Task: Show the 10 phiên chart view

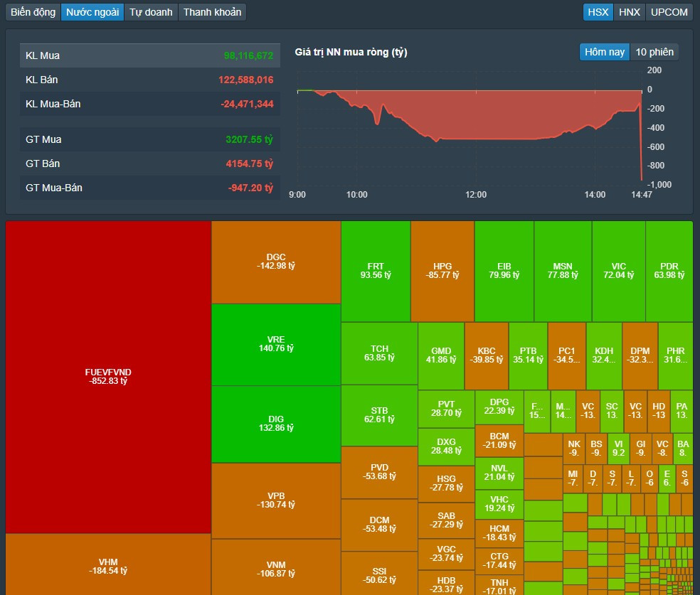Action: click(x=654, y=52)
